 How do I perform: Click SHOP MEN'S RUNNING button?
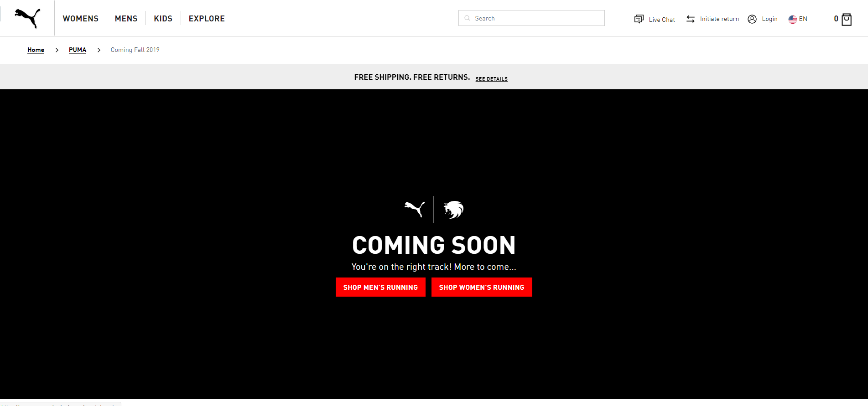380,287
